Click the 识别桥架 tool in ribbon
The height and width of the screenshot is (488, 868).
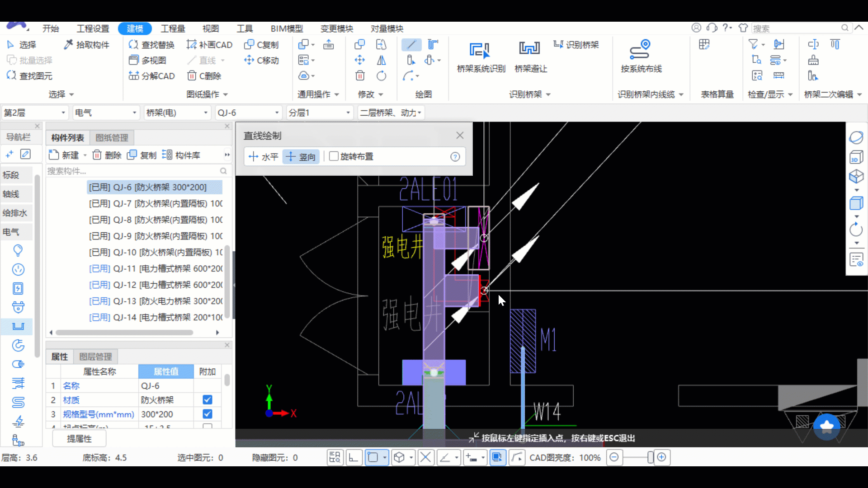tap(576, 44)
